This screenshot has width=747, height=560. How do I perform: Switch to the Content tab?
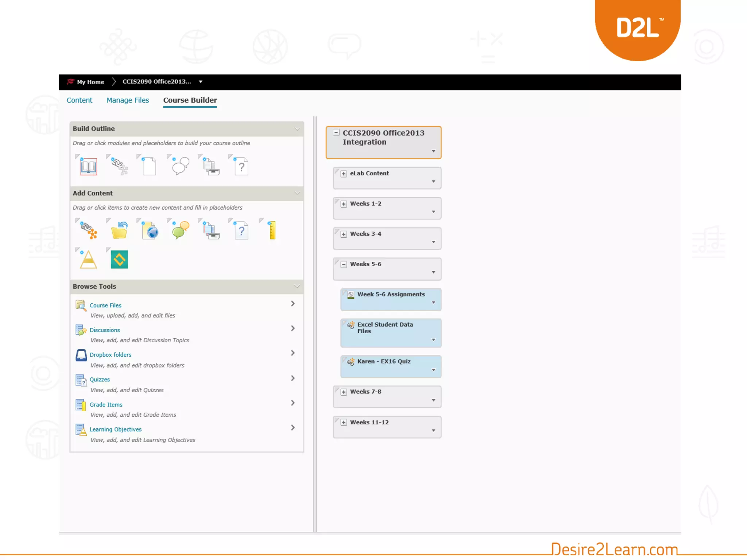click(79, 100)
